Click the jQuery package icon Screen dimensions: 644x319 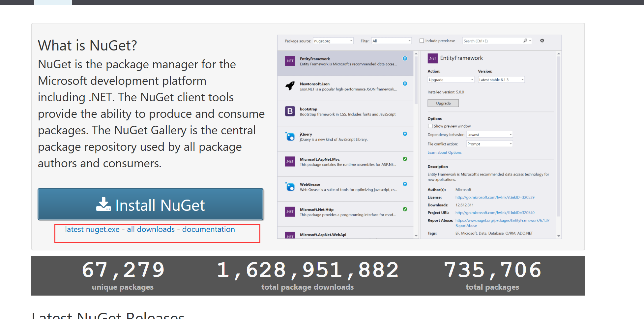pyautogui.click(x=290, y=136)
